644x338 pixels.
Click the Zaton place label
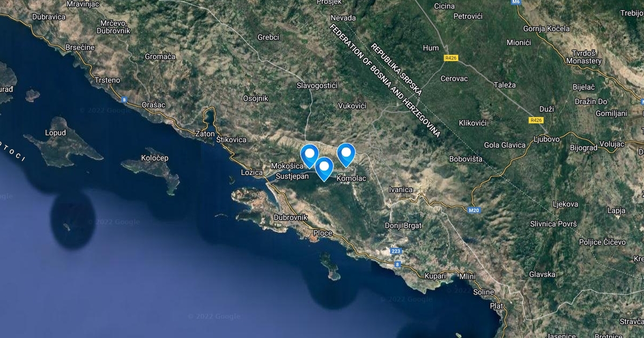204,134
